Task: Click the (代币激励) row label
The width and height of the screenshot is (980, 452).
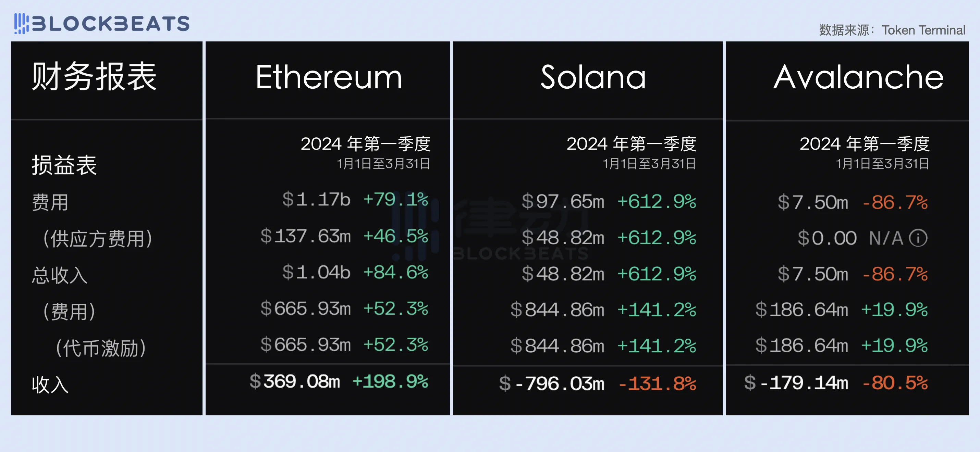Action: point(101,348)
